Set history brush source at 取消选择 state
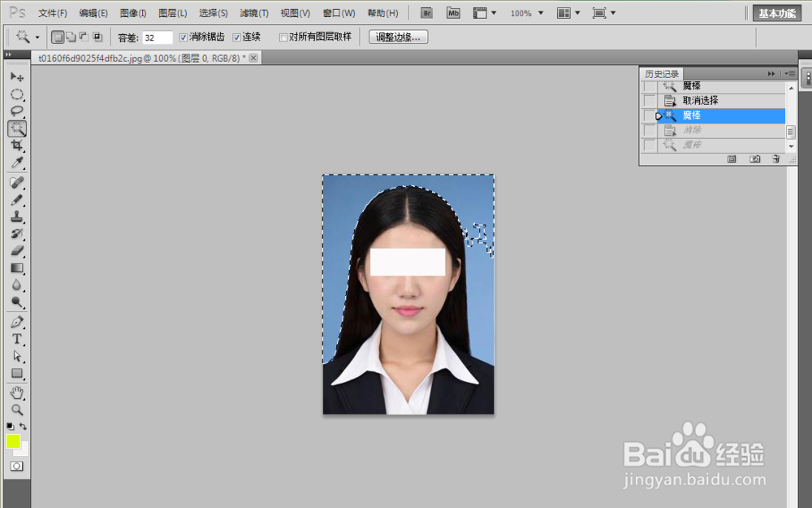Image resolution: width=812 pixels, height=508 pixels. [x=650, y=101]
